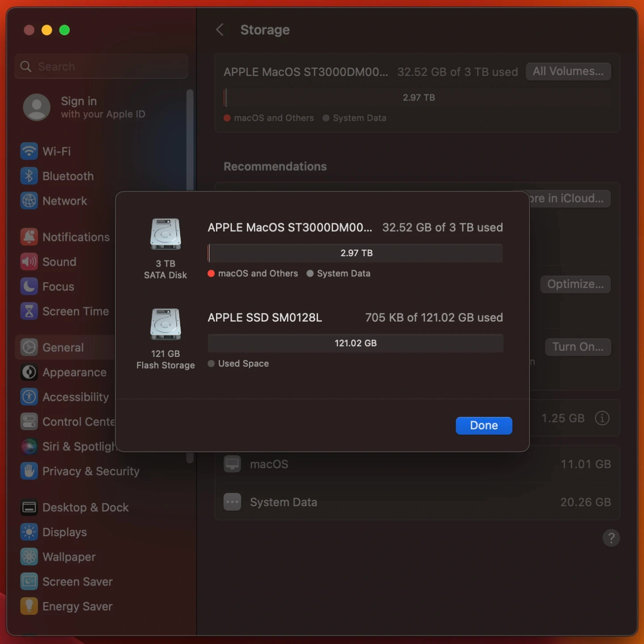Open the Bluetooth settings icon
This screenshot has width=644, height=644.
coord(29,176)
